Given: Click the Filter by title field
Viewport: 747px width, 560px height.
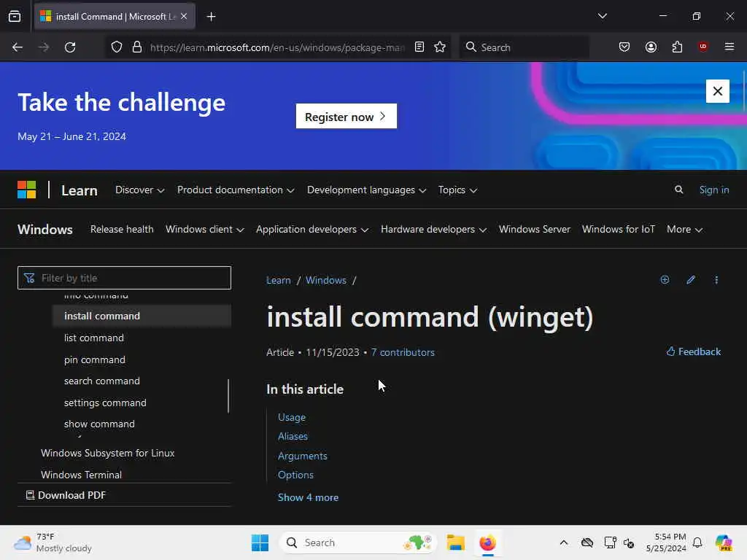Looking at the screenshot, I should [x=124, y=278].
